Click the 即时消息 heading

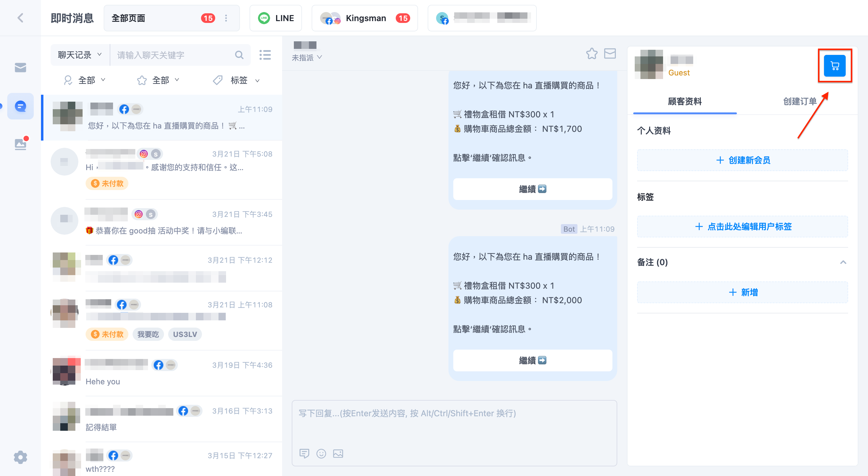[x=72, y=18]
